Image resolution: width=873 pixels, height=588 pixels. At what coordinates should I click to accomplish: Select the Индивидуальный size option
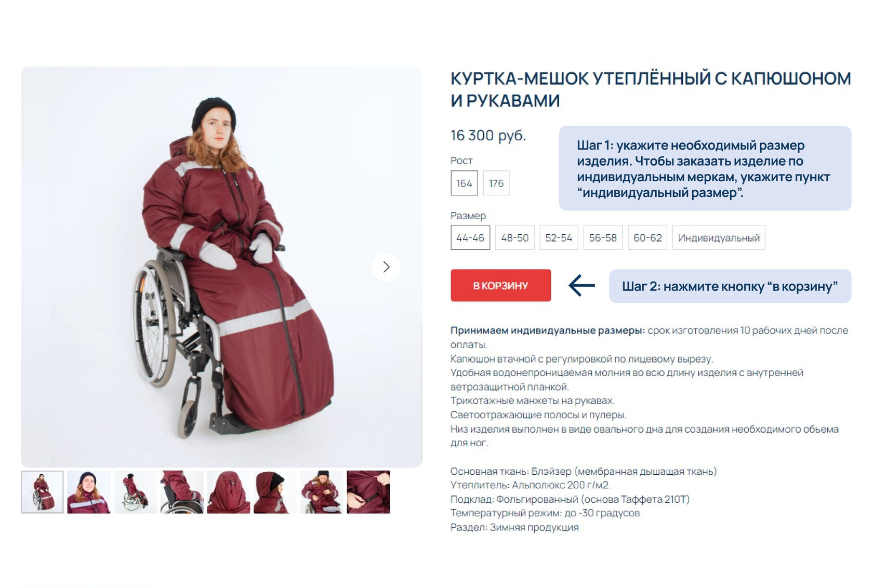pos(719,237)
